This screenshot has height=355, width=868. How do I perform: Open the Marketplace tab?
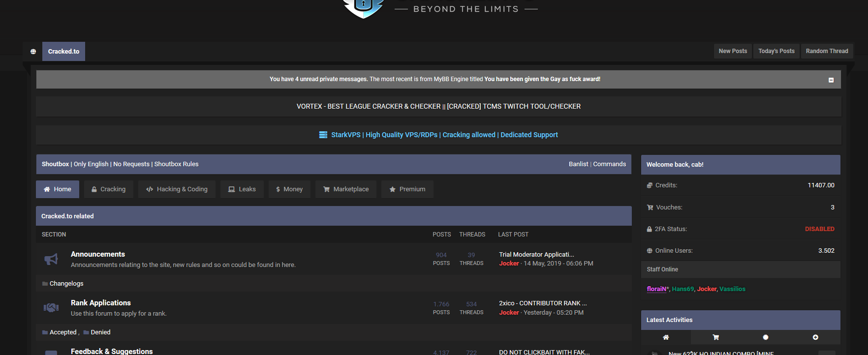346,189
